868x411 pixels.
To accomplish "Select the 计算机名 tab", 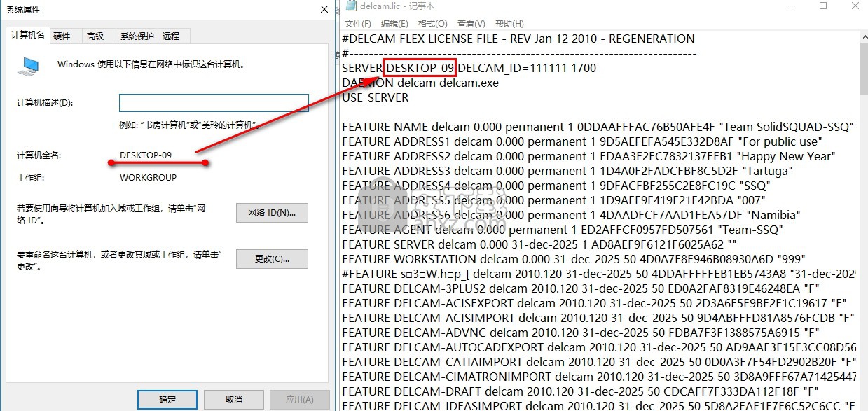I will pos(28,35).
